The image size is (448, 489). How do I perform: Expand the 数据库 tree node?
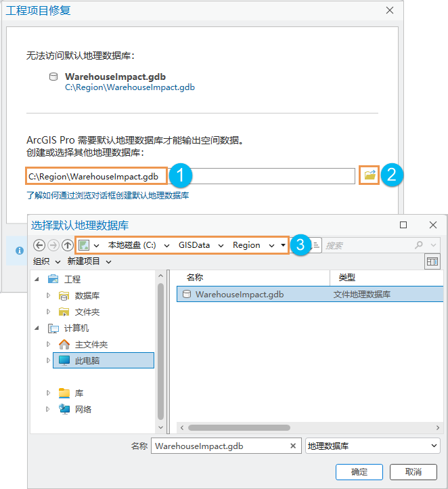[x=48, y=295]
